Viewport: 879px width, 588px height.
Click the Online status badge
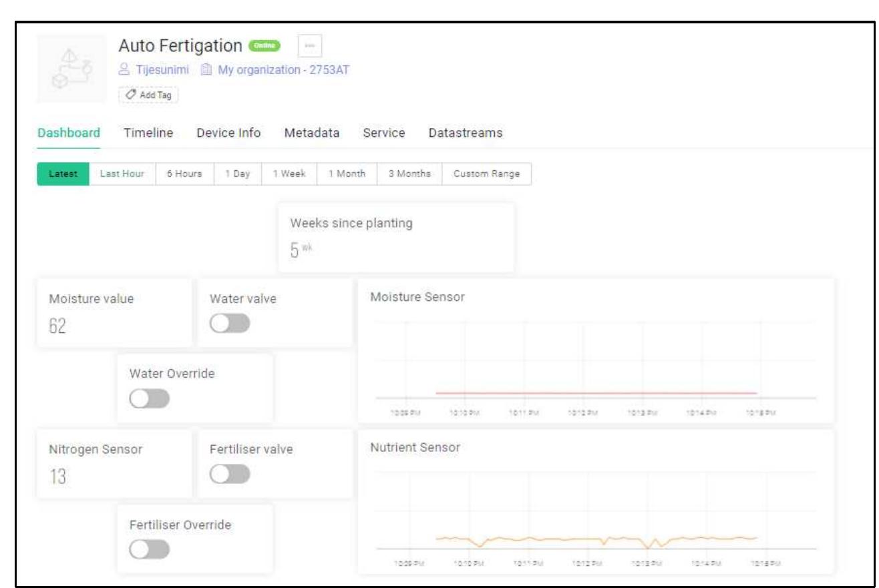click(263, 46)
